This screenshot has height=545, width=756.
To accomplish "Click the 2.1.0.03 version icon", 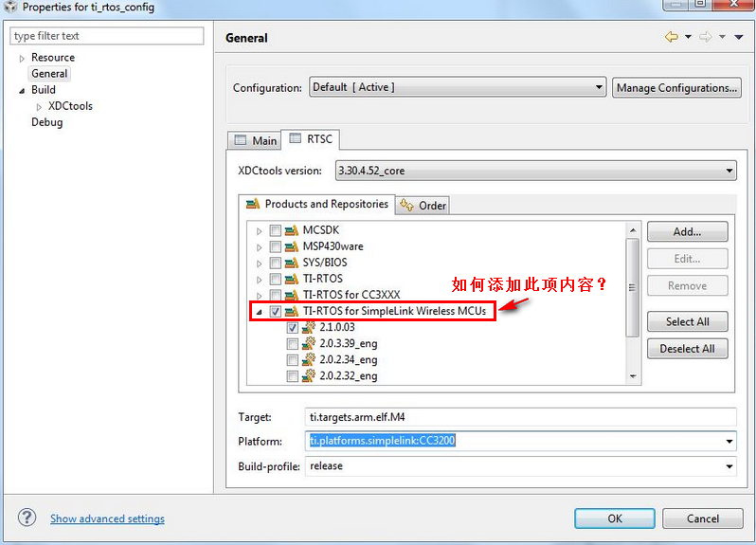I will coord(309,328).
